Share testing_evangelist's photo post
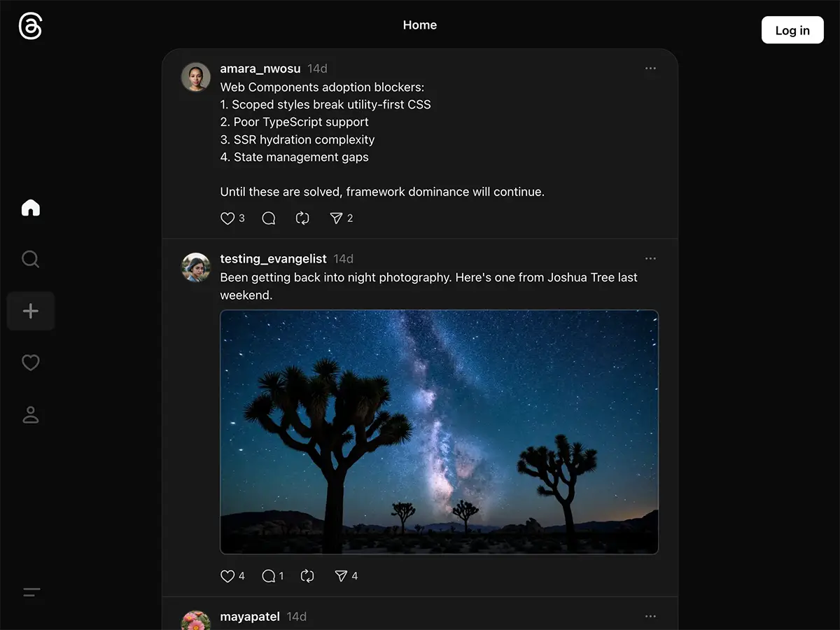840x630 pixels. (341, 575)
